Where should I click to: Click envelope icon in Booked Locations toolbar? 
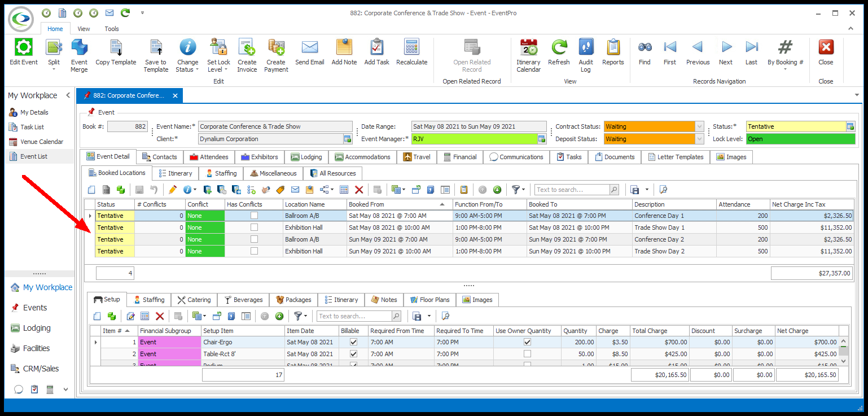pos(295,190)
